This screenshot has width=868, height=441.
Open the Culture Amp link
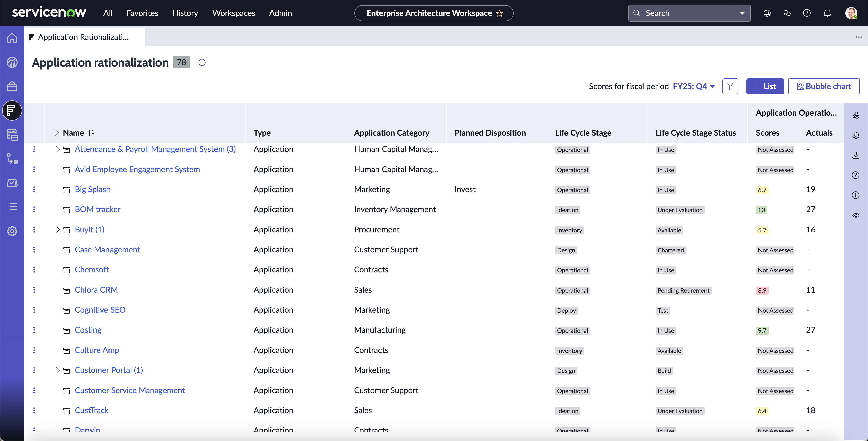click(97, 350)
